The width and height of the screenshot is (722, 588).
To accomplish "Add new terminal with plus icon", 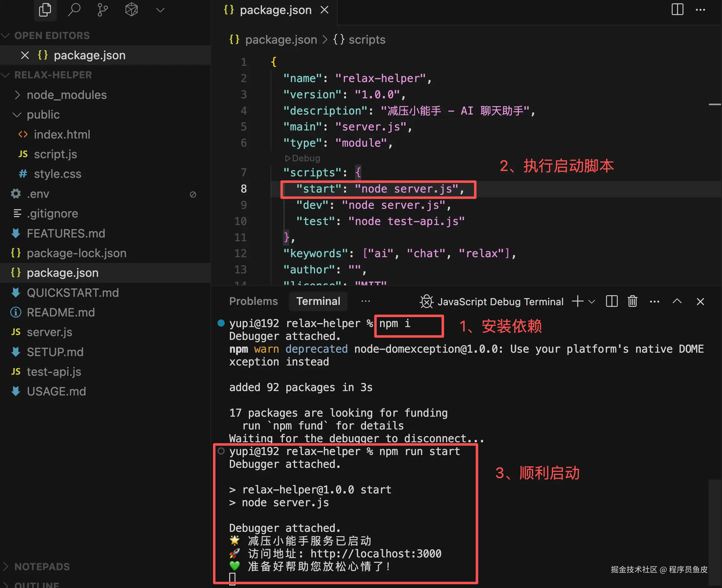I will pos(577,301).
